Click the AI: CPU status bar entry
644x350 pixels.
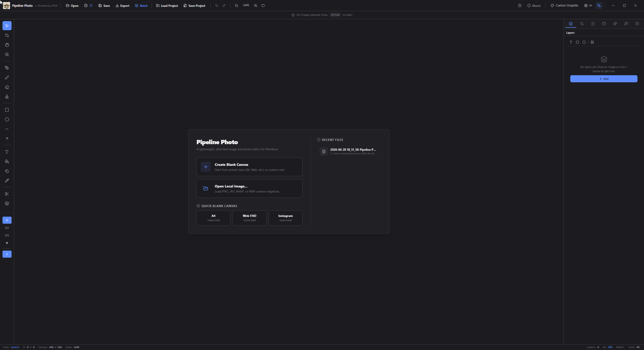[608, 347]
